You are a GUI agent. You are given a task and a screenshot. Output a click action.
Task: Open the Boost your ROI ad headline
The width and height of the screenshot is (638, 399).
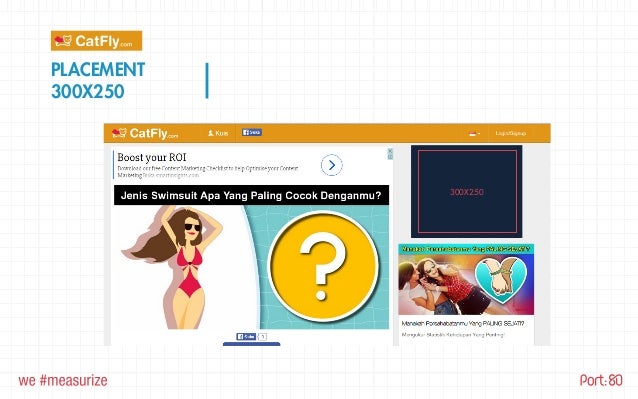[x=152, y=157]
